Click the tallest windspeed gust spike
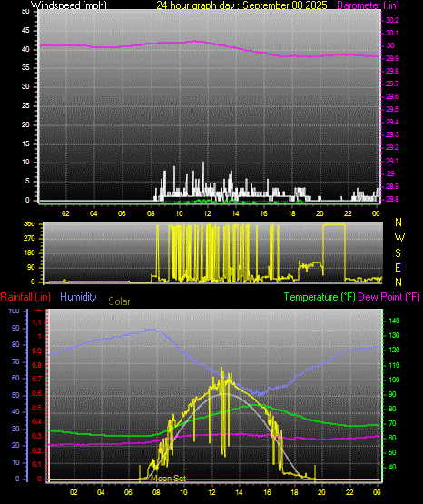 [203, 163]
